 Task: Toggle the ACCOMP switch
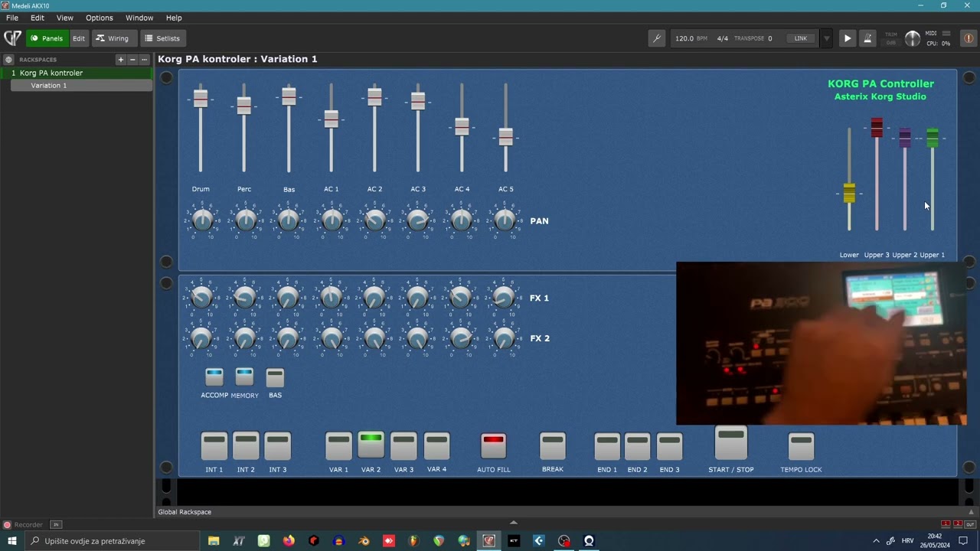(x=214, y=377)
